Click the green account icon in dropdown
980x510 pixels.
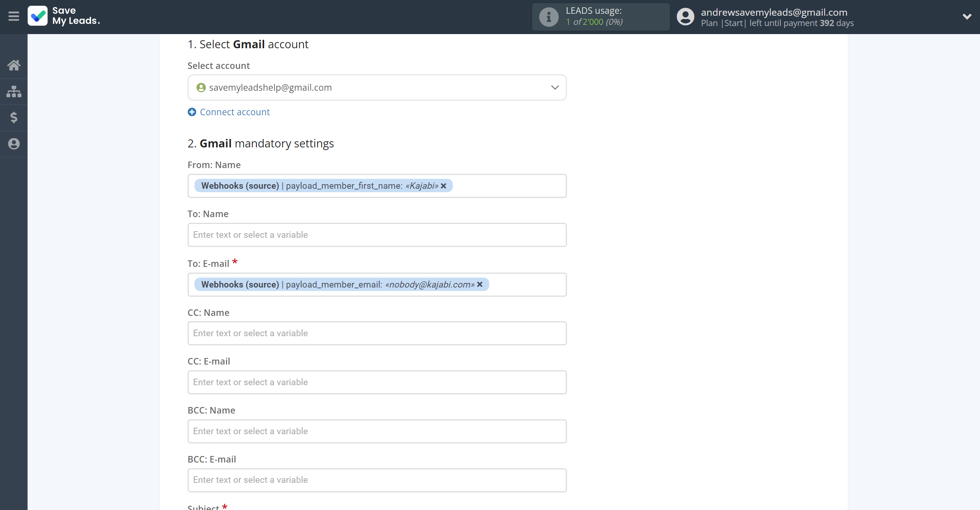[201, 88]
